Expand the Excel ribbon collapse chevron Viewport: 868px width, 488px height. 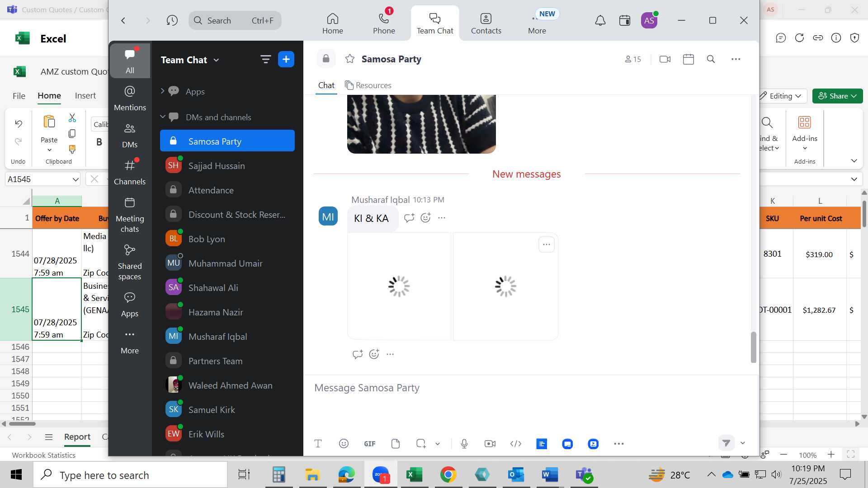[854, 161]
